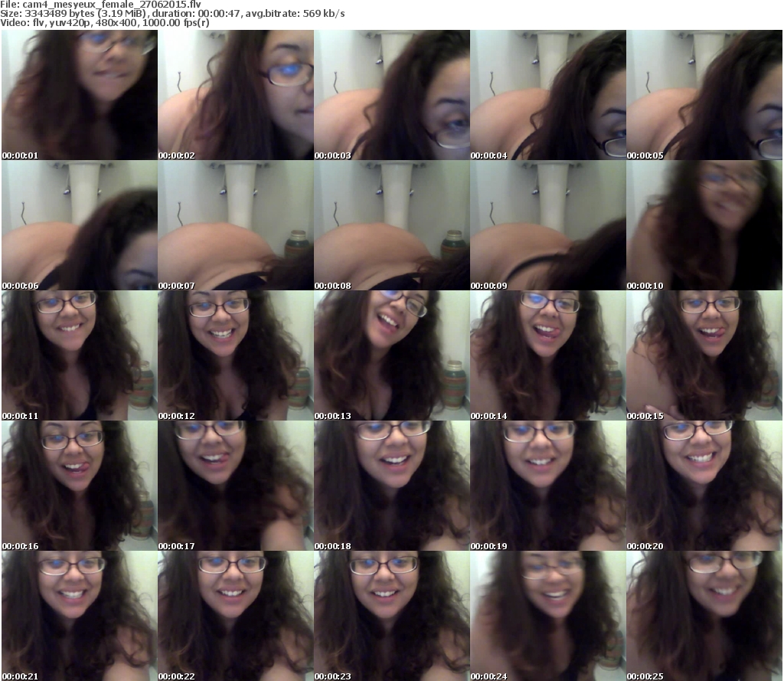Select the thumbnail frame at 00:00:21
784x681 pixels.
point(80,615)
